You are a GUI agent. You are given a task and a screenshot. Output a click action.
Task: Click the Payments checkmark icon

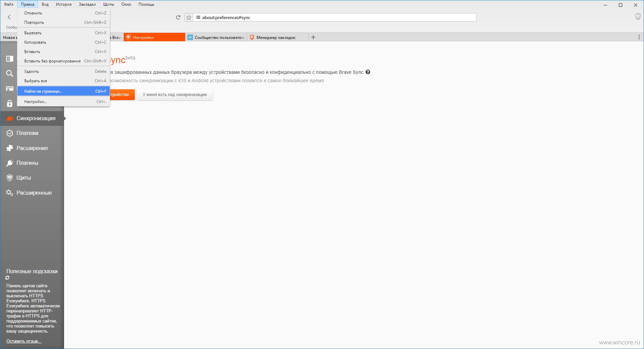(x=10, y=133)
